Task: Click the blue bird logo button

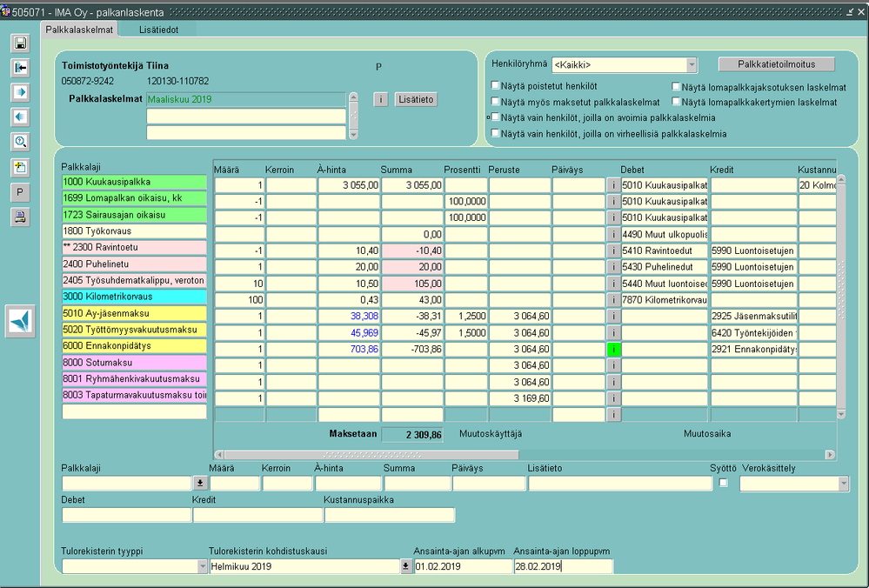Action: 21,321
